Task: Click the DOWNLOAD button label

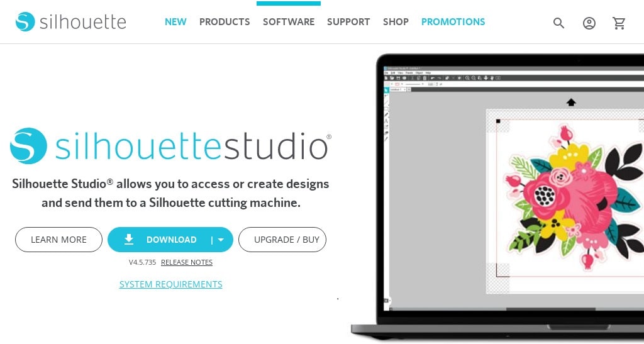Action: click(x=171, y=240)
